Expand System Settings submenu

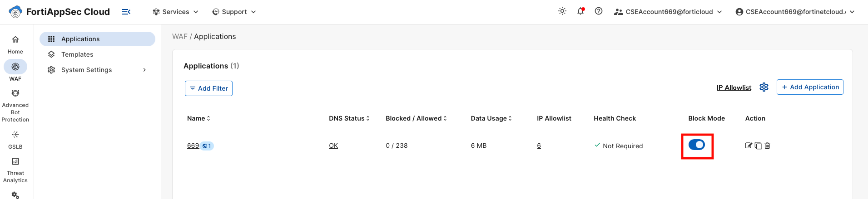[x=97, y=70]
